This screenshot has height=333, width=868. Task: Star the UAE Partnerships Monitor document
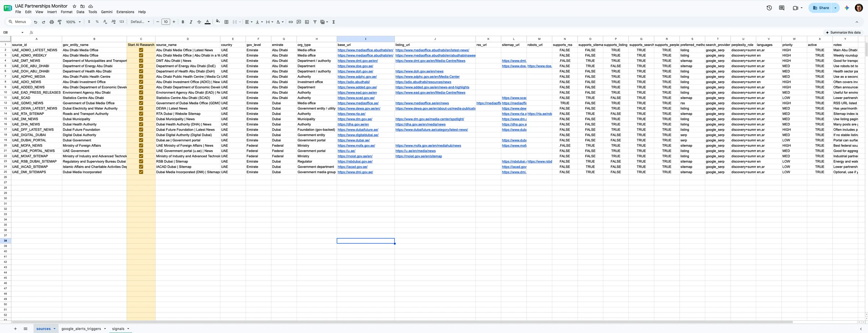pos(75,6)
